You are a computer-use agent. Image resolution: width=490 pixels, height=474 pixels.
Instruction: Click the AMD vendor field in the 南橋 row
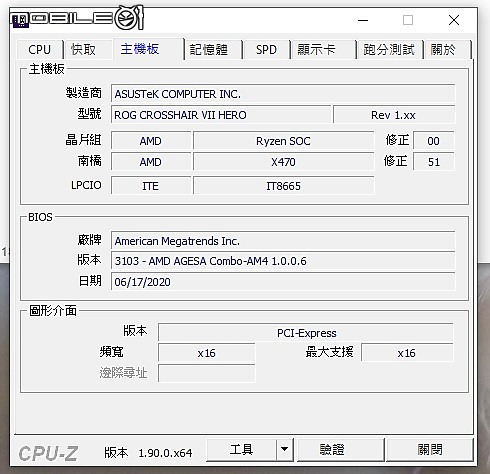(151, 162)
